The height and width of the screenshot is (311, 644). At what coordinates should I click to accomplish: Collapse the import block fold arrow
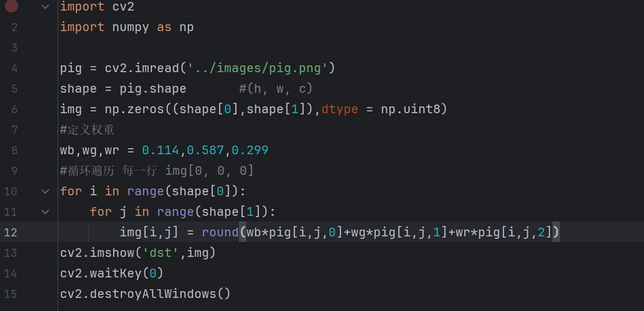click(45, 7)
